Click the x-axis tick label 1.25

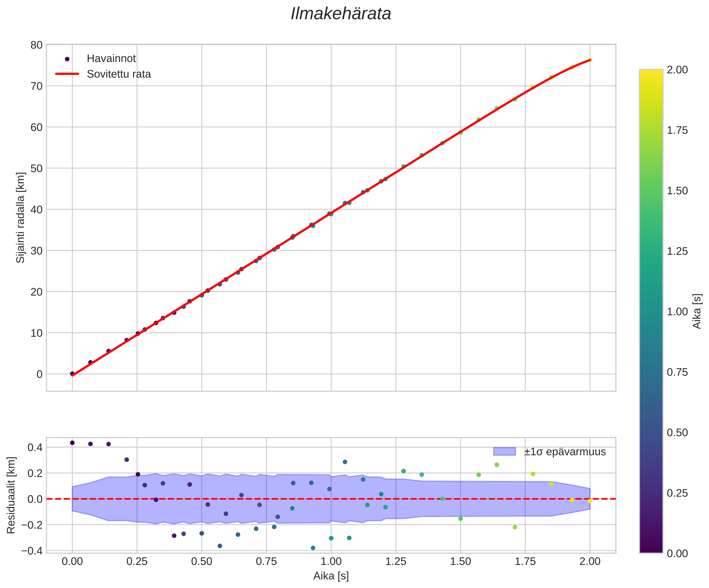click(x=396, y=562)
